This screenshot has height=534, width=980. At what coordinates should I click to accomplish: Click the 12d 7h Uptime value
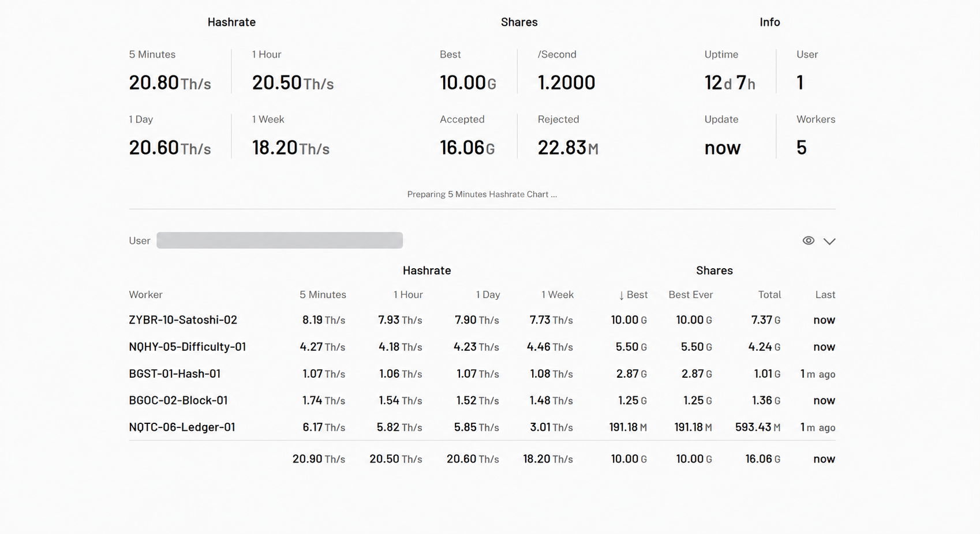coord(730,83)
